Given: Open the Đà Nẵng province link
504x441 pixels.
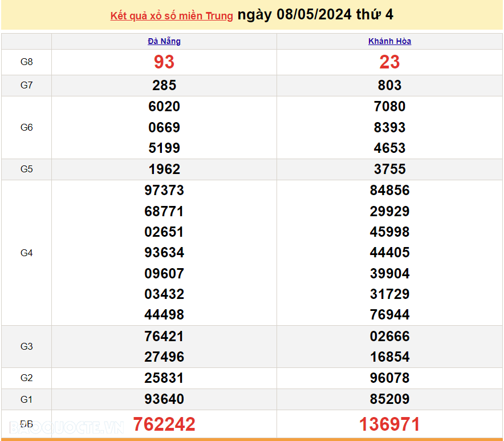Looking at the screenshot, I should 164,41.
